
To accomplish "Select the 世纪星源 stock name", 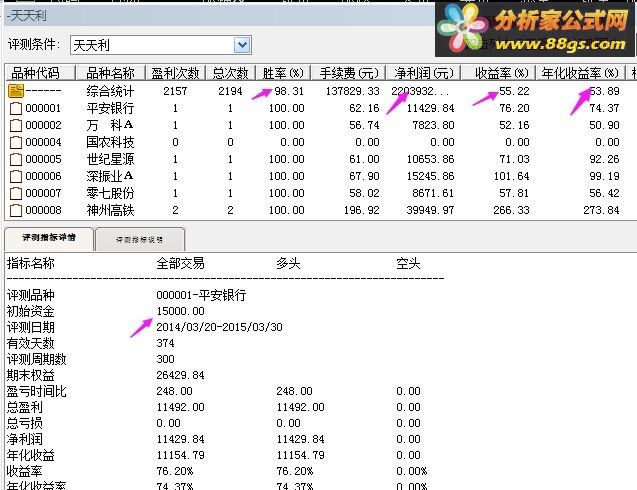I will coord(110,159).
